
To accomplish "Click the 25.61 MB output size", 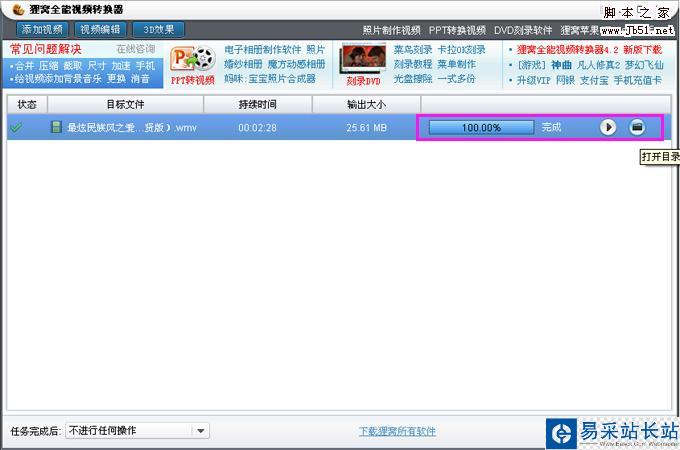I will (366, 128).
